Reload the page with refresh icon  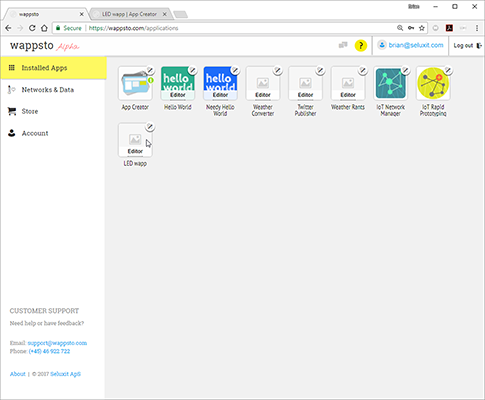coord(32,28)
